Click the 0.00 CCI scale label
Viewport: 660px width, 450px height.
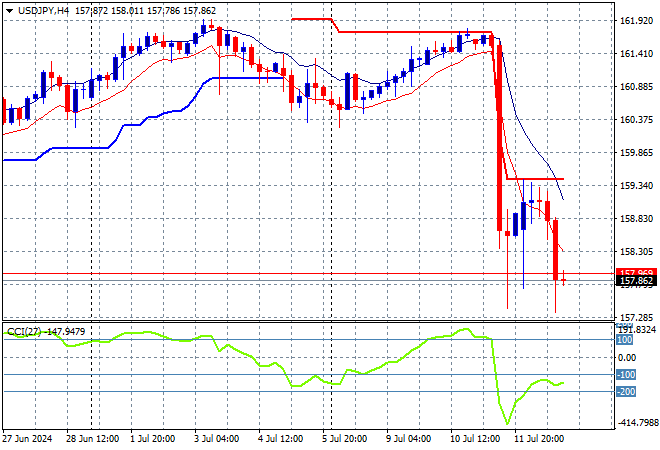(x=627, y=357)
